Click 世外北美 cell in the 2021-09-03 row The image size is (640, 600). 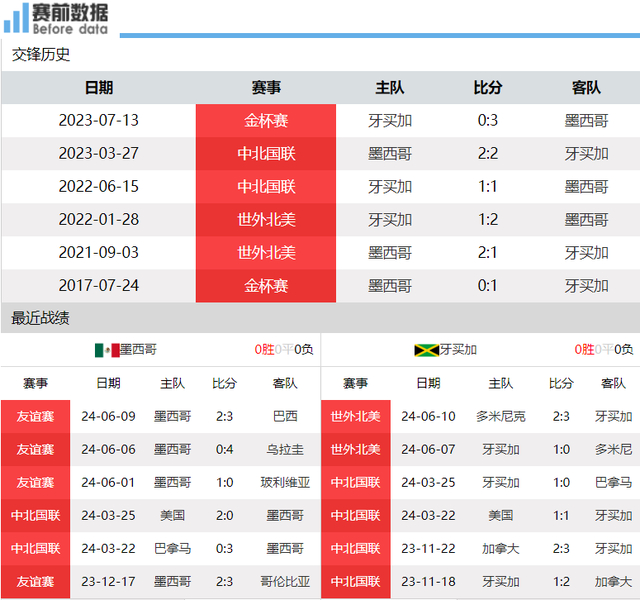pos(266,253)
